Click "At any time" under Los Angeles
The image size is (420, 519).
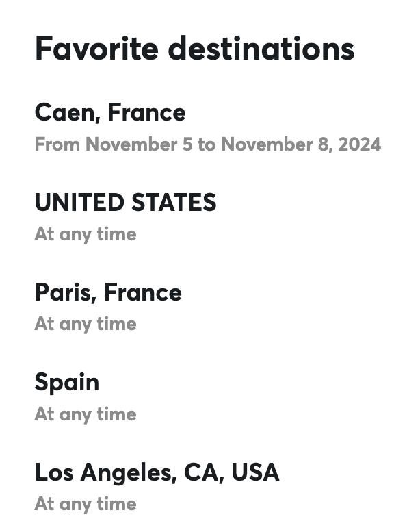click(86, 504)
